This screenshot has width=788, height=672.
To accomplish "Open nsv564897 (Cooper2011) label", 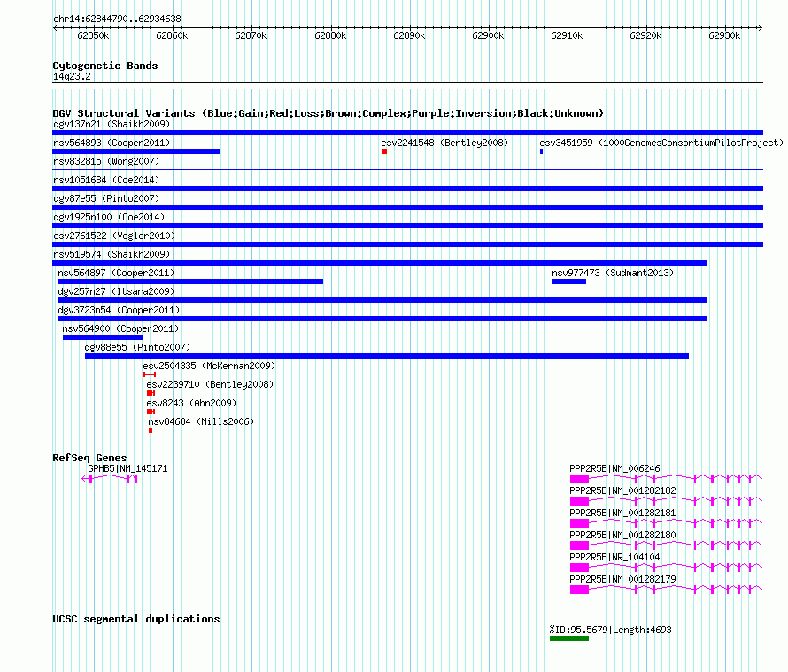I will pyautogui.click(x=116, y=273).
